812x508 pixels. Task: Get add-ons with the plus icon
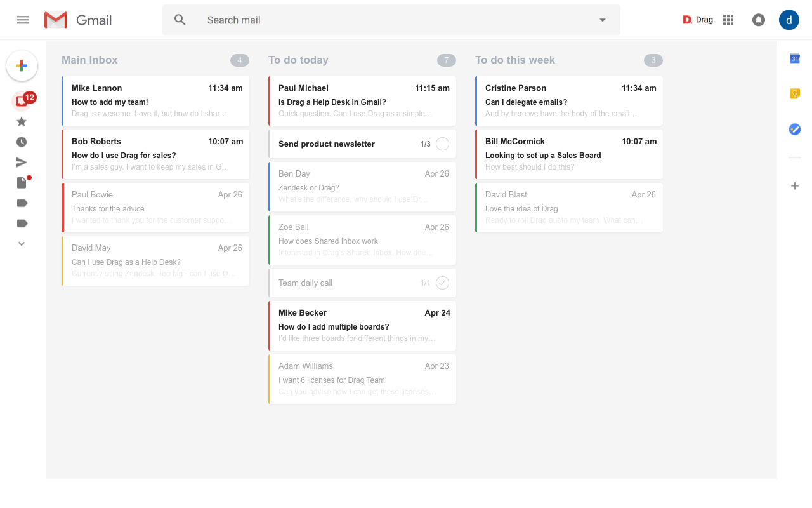tap(795, 186)
